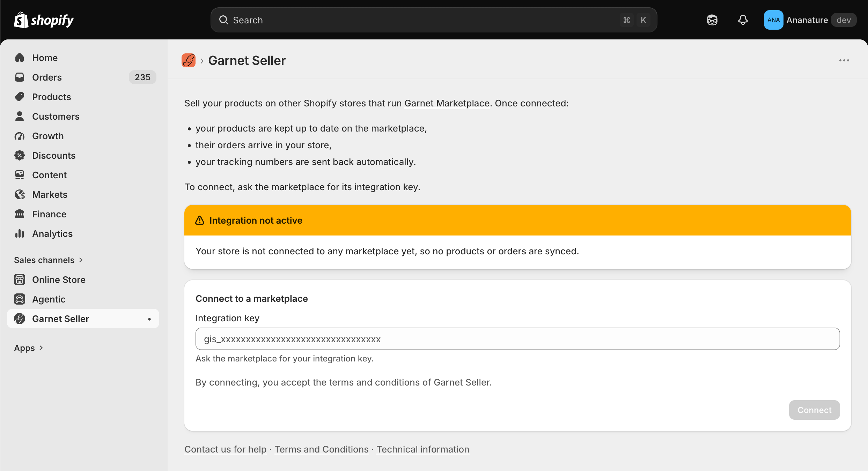The width and height of the screenshot is (868, 471).
Task: Click the top Search bar
Action: pyautogui.click(x=434, y=20)
